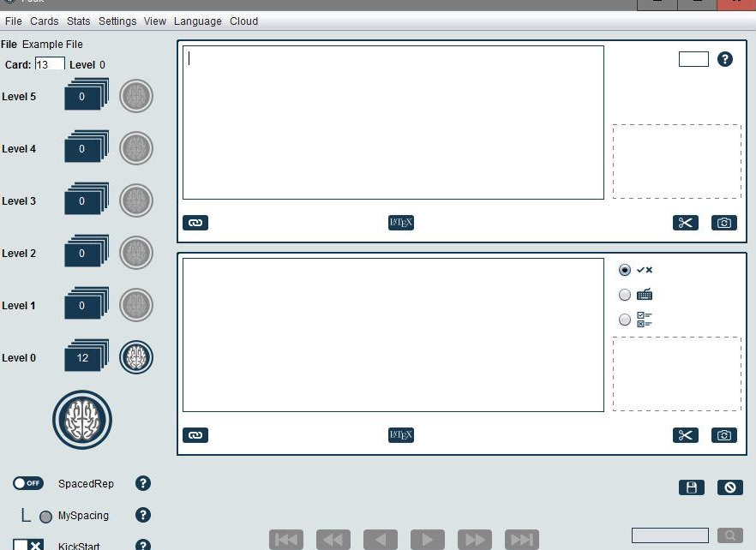
Task: Select the keyboard typed answer radio button
Action: pyautogui.click(x=625, y=295)
